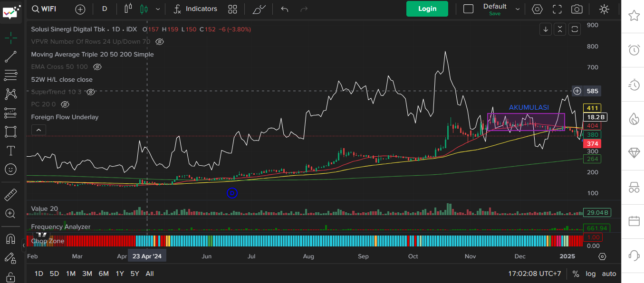Enter fullscreen chart mode

(557, 9)
